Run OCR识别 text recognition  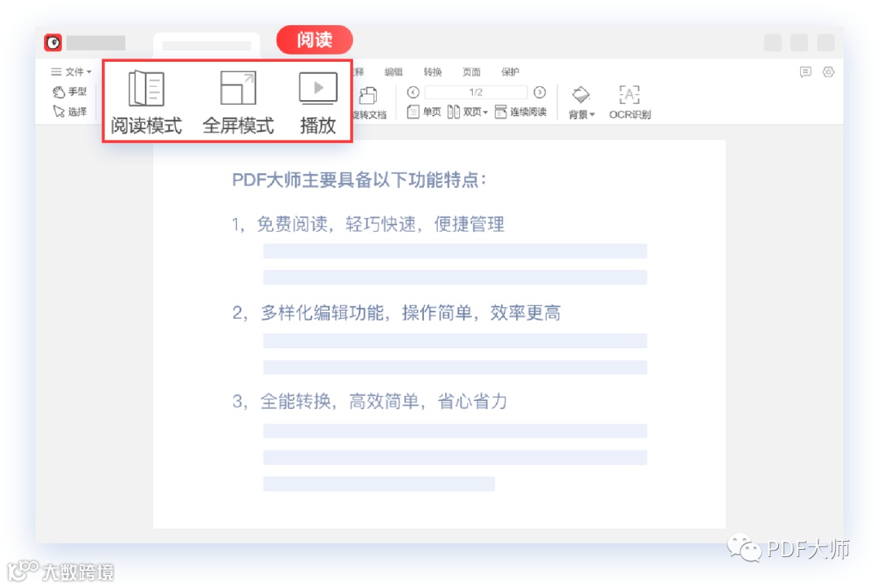pyautogui.click(x=629, y=102)
